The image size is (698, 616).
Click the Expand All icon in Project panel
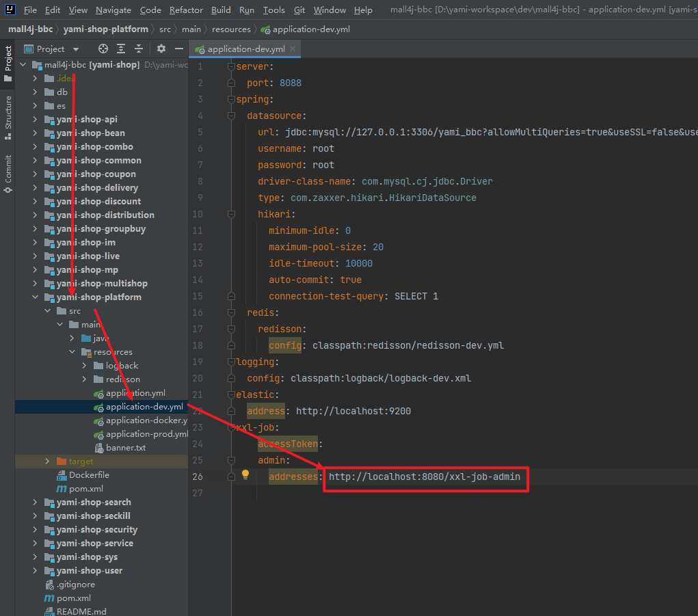121,49
